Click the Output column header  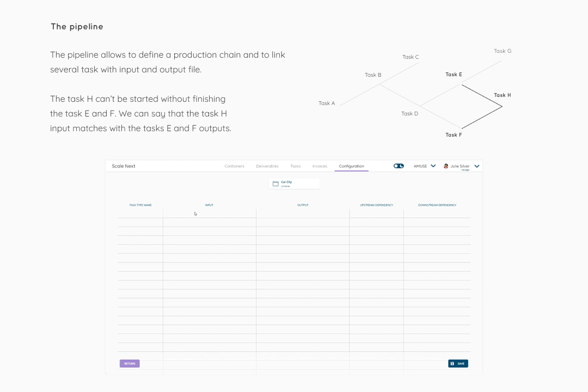303,205
